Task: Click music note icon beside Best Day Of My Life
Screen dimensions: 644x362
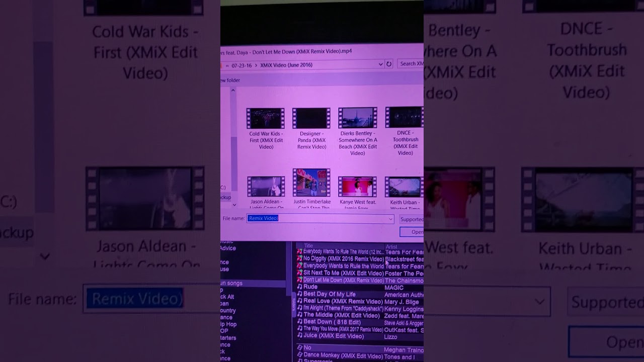Action: pos(299,294)
